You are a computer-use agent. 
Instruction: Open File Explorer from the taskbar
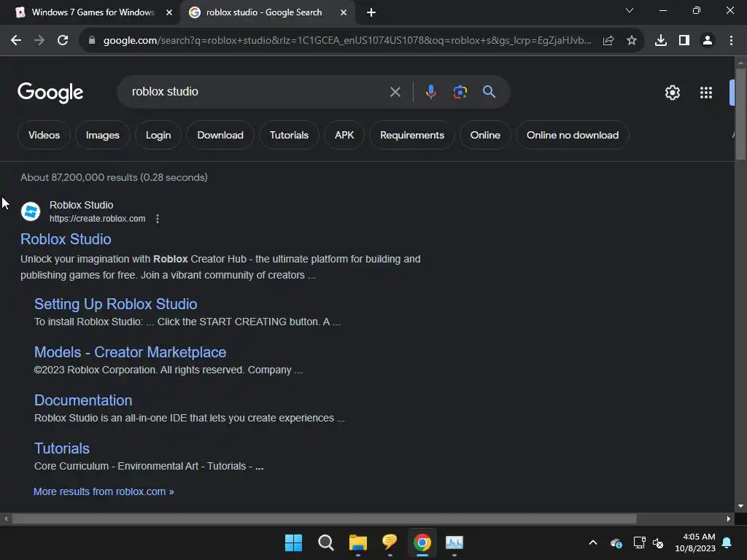[357, 542]
